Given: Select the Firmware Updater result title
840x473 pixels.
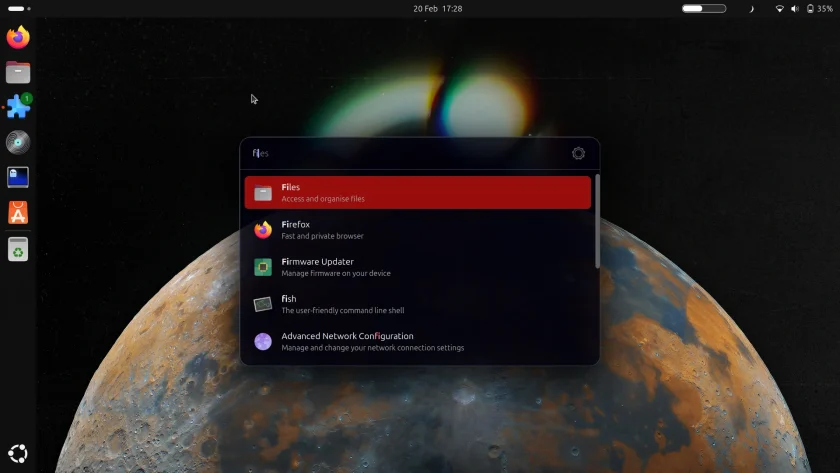Looking at the screenshot, I should tap(318, 261).
